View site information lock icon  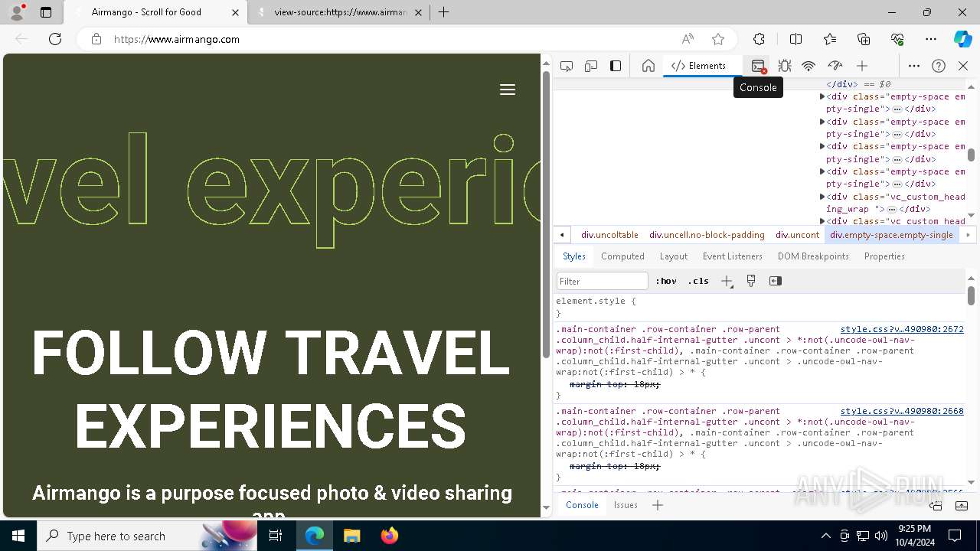96,39
